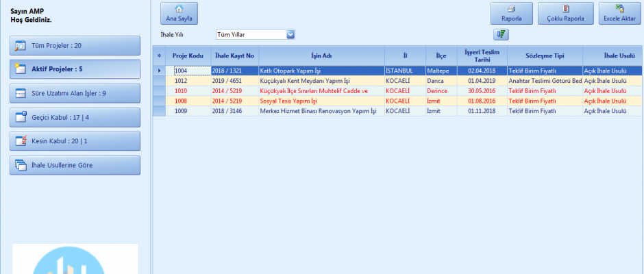Click the Sözleşme Tipi column header
This screenshot has height=274, width=644.
click(x=544, y=55)
